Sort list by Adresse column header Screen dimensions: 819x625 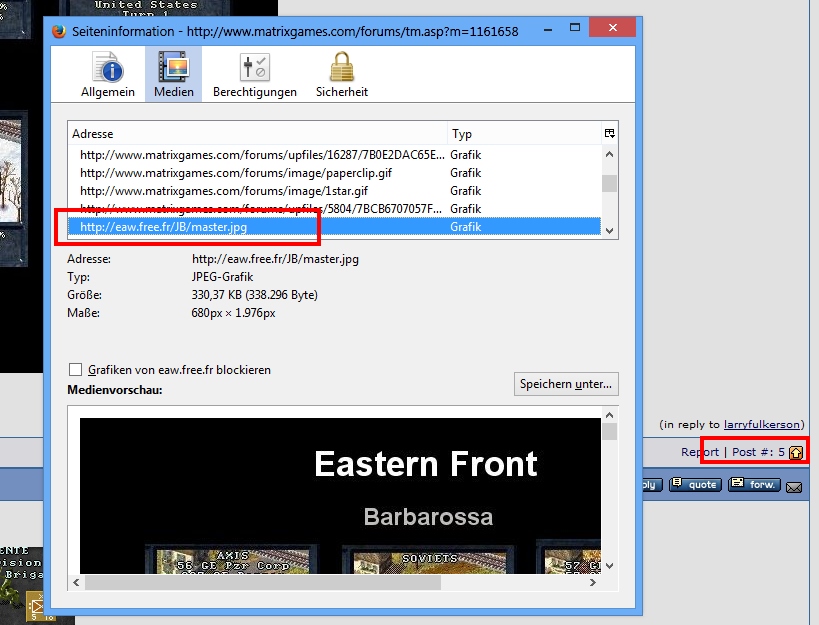(x=258, y=134)
